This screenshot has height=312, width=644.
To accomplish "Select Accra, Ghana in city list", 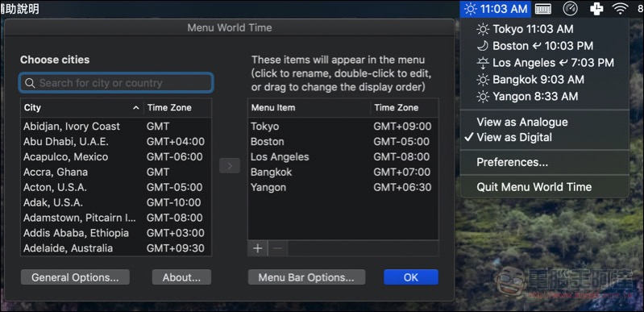I will click(x=116, y=172).
